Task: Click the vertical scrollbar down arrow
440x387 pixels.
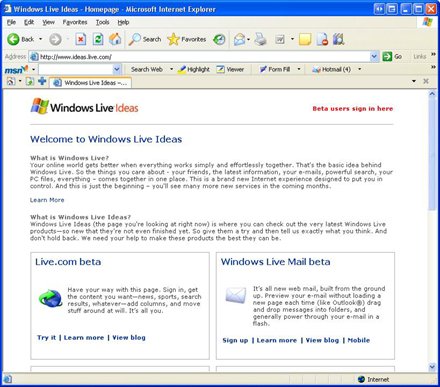Action: click(432, 367)
